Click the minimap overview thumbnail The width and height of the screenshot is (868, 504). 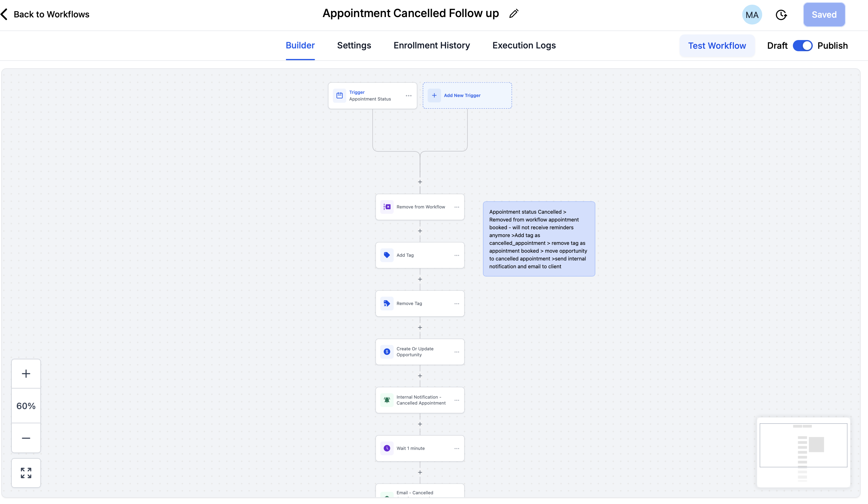click(x=803, y=452)
